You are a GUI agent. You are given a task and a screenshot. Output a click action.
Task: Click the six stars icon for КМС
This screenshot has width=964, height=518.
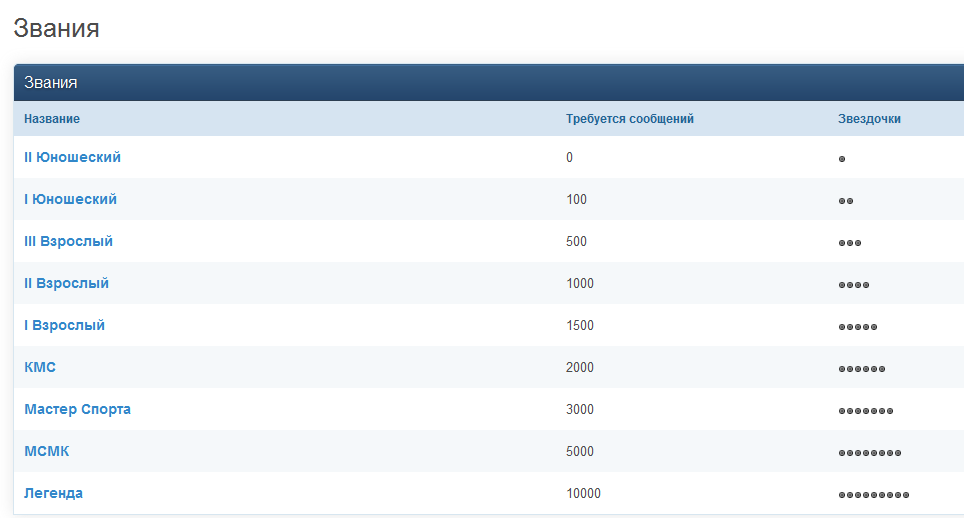862,369
